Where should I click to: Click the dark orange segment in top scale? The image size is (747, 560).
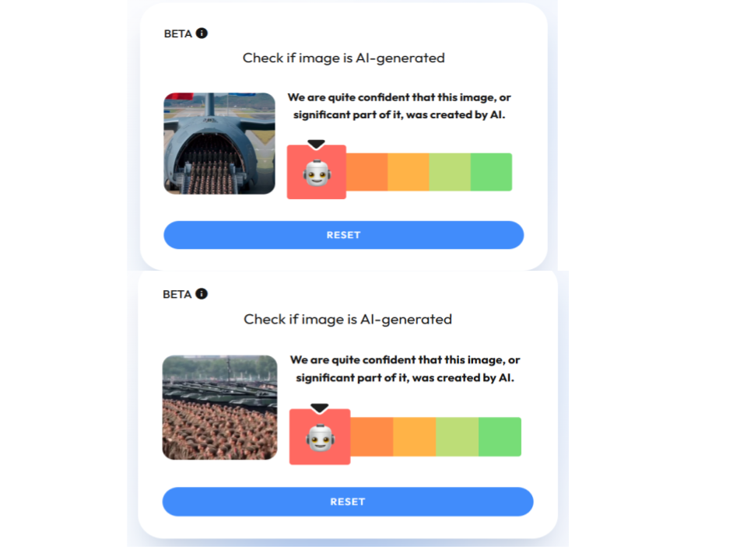point(366,172)
